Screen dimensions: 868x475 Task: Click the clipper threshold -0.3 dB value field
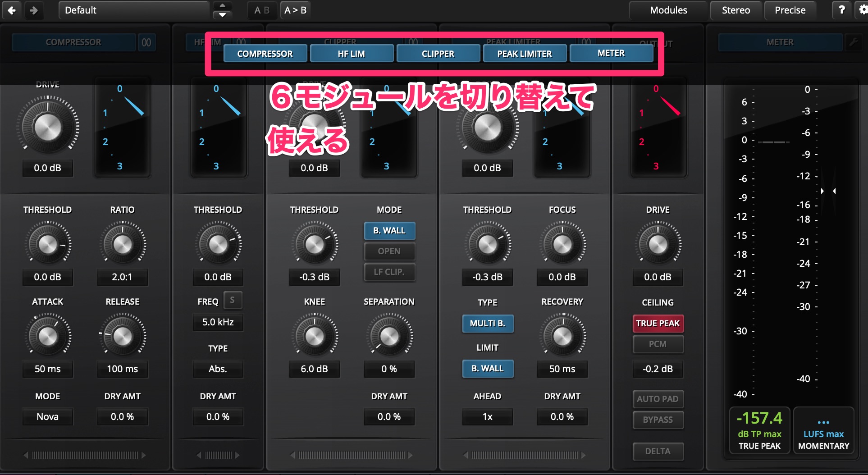tap(314, 277)
